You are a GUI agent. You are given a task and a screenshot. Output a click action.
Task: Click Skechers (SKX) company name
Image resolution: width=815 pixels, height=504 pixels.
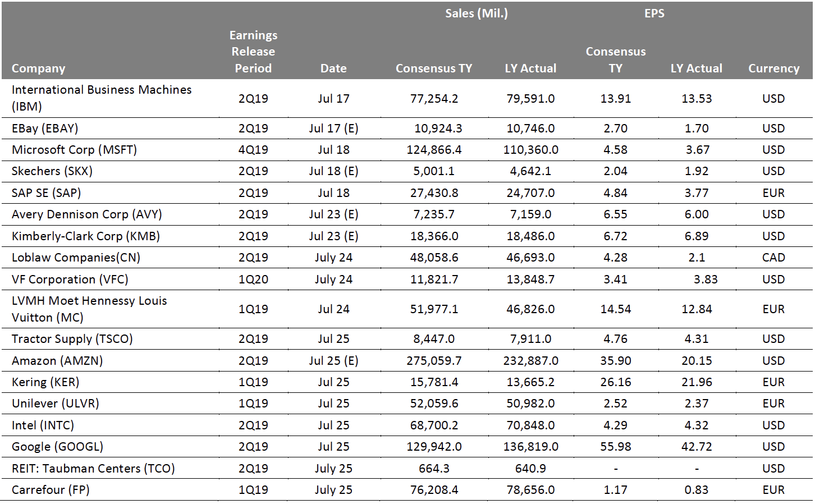[x=52, y=171]
